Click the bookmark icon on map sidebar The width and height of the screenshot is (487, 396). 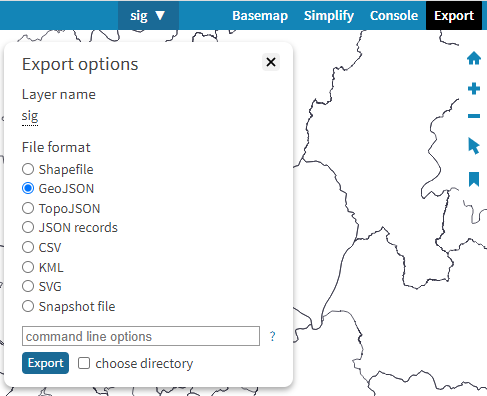(474, 179)
